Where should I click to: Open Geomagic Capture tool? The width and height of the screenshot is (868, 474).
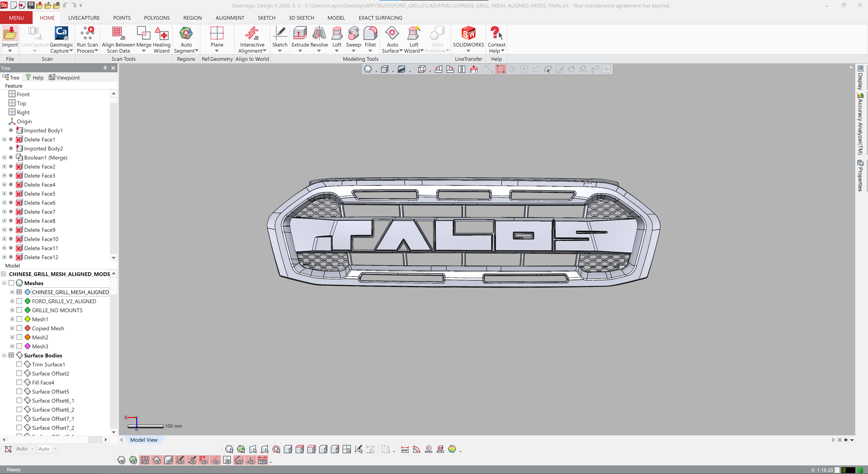61,33
